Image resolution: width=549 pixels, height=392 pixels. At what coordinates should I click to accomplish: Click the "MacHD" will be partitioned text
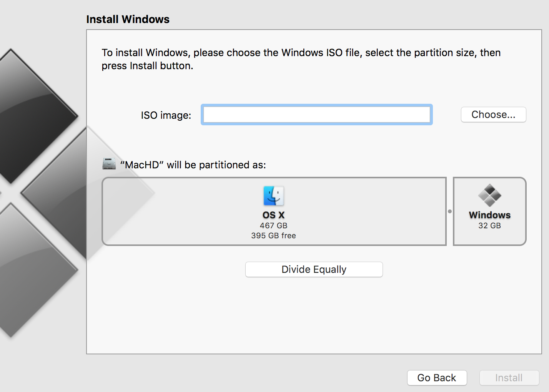(x=193, y=165)
